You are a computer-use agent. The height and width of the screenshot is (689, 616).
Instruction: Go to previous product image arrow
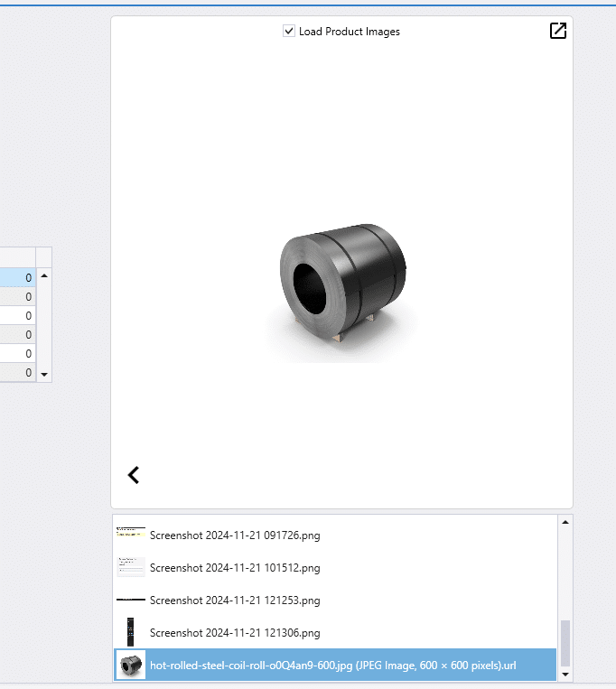pos(134,475)
